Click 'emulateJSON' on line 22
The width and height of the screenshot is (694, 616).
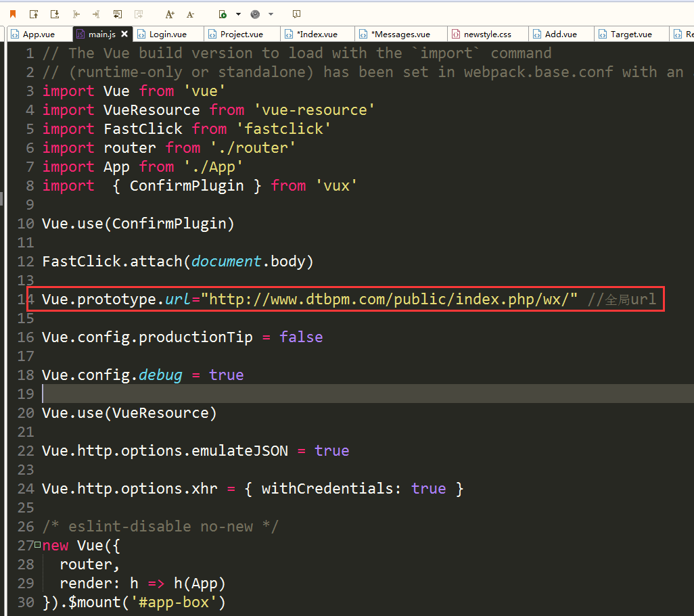click(239, 451)
